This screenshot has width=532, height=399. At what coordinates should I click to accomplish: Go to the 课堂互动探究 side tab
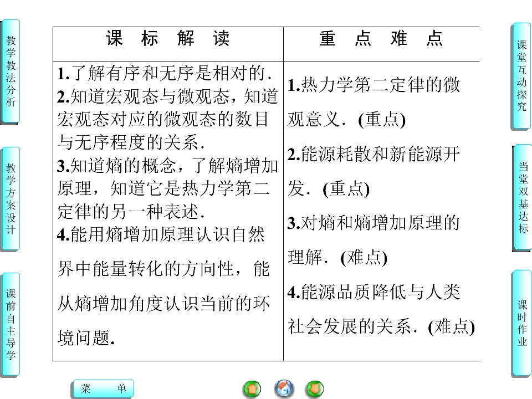pyautogui.click(x=521, y=76)
